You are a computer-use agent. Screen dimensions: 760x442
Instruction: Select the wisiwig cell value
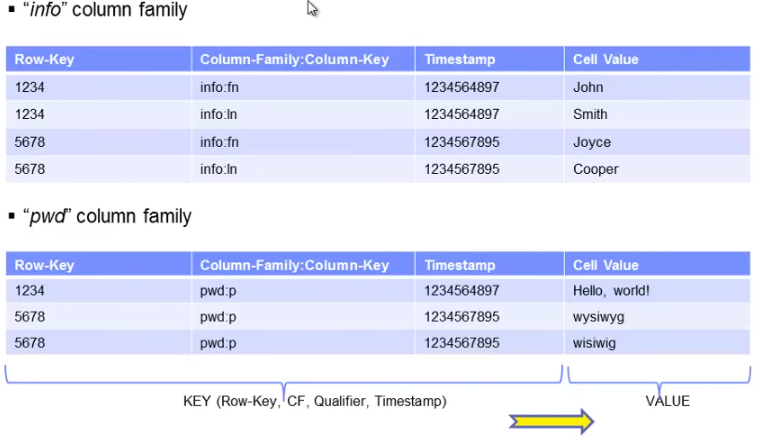[594, 343]
